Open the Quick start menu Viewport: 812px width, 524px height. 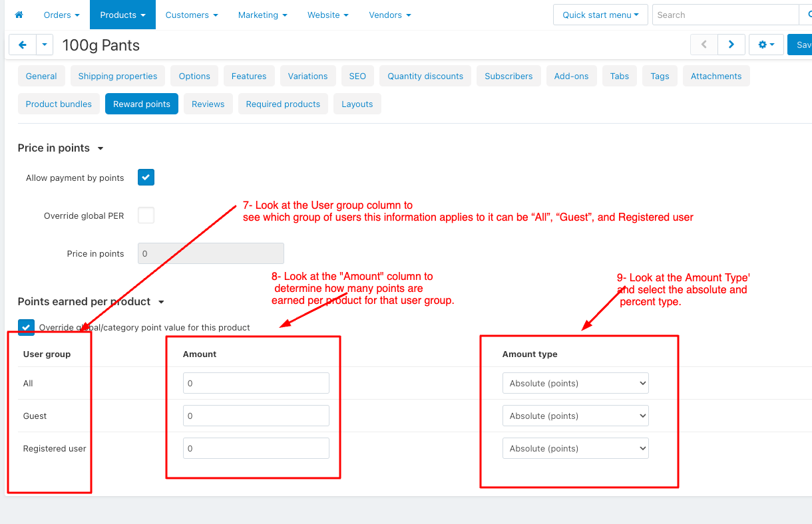pos(600,15)
